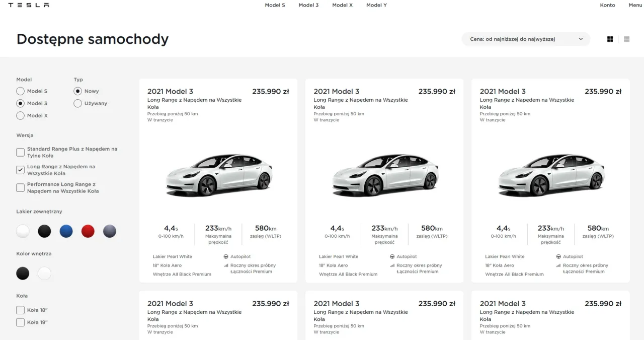The height and width of the screenshot is (340, 644).
Task: Enable the Standard Range Plus version filter
Action: 20,152
